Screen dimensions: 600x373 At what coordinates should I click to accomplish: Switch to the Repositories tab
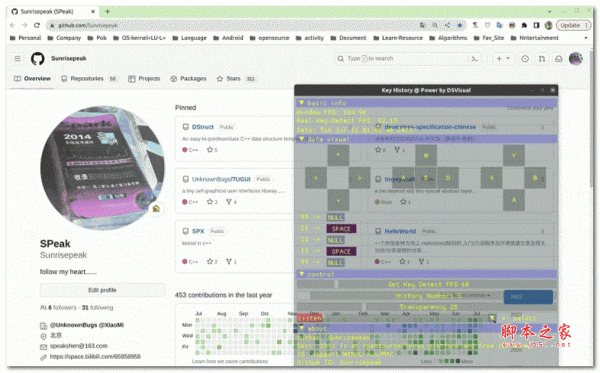click(89, 78)
